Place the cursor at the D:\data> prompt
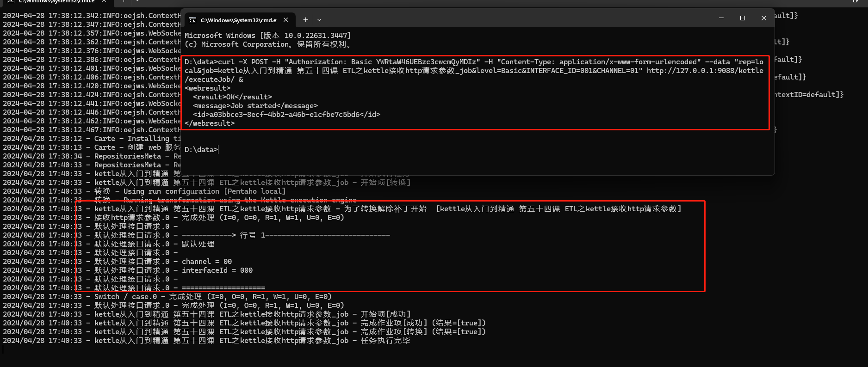 (201, 150)
